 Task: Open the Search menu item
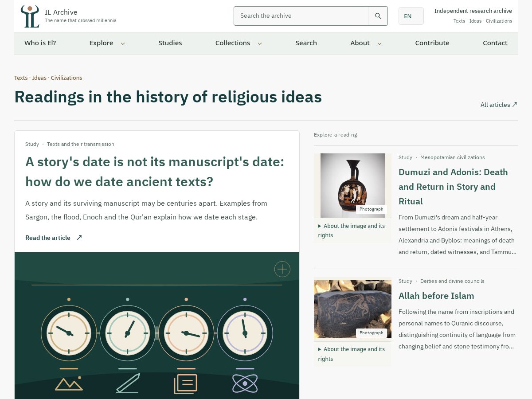[x=306, y=43]
